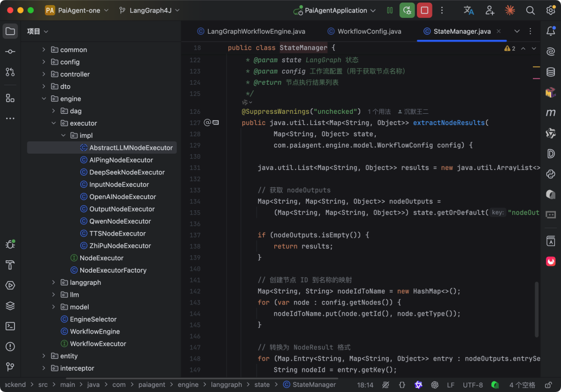561x392 pixels.
Task: Open the Pull Requests tool window
Action: (x=10, y=72)
